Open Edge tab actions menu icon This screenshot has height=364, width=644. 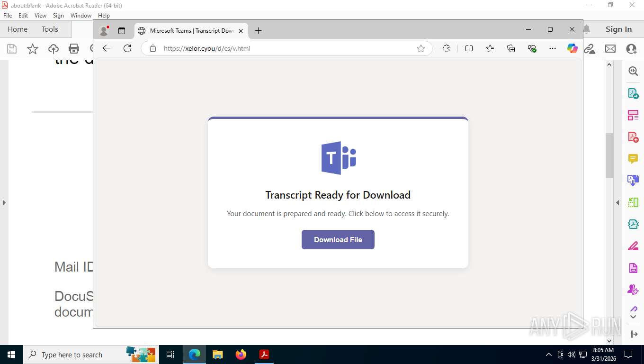122,31
